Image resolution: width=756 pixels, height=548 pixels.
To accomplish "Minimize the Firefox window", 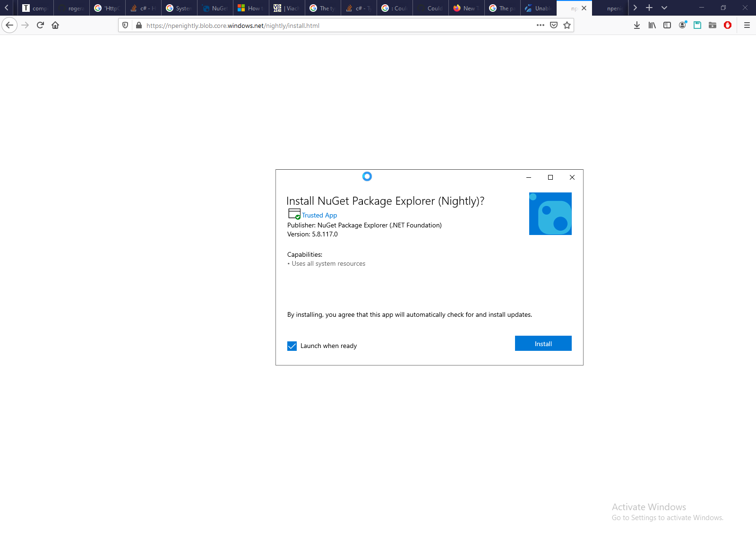I will pyautogui.click(x=702, y=8).
